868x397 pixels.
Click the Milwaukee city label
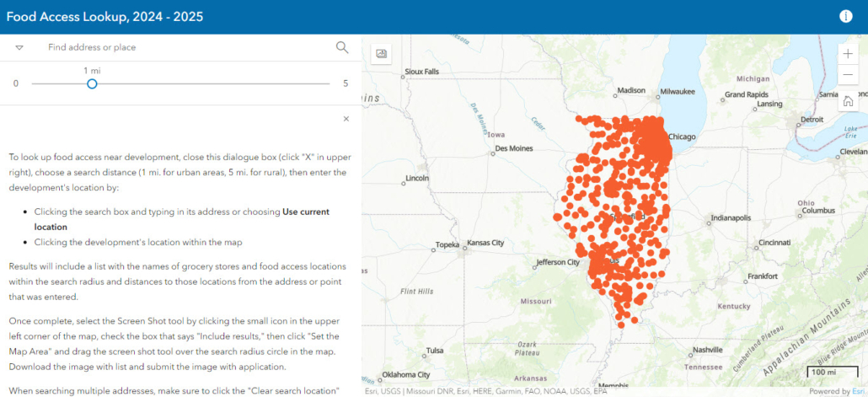pos(678,91)
